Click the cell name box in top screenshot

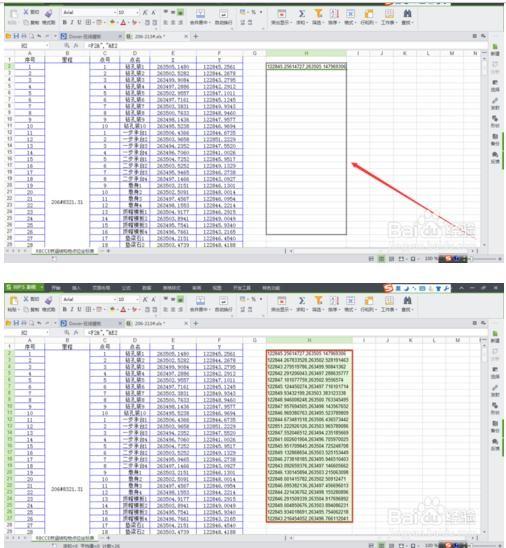[x=26, y=46]
